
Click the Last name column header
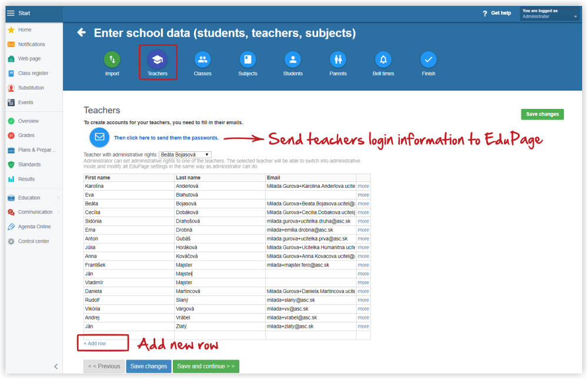click(220, 178)
